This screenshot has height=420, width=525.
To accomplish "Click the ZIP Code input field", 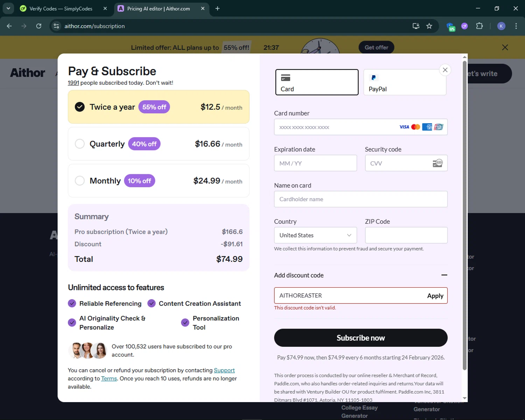I will click(x=406, y=235).
